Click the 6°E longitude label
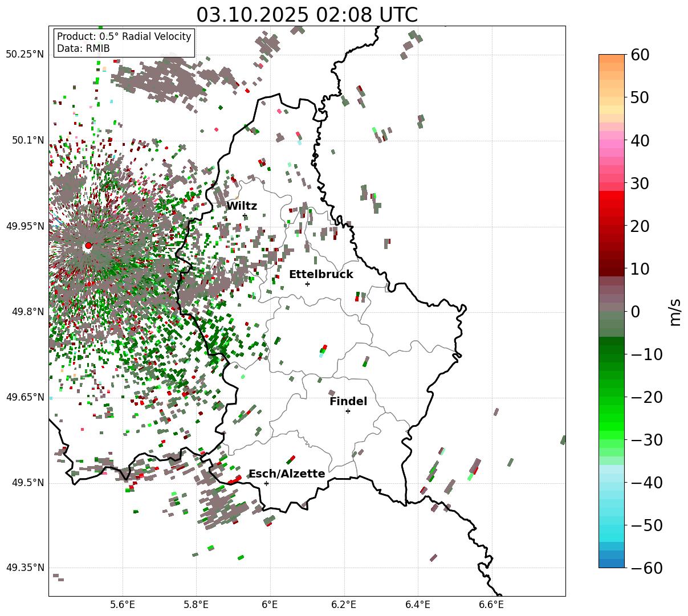This screenshot has width=688, height=616. (x=270, y=605)
